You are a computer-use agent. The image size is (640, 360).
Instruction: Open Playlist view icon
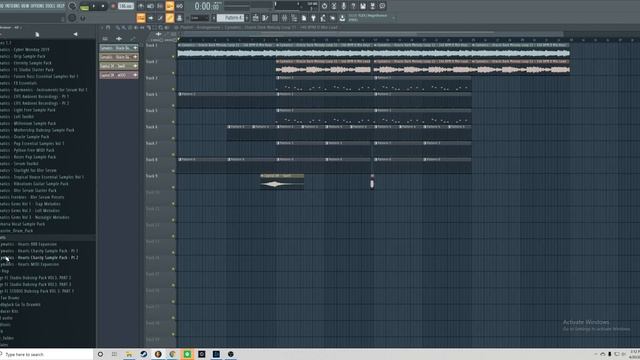256,18
